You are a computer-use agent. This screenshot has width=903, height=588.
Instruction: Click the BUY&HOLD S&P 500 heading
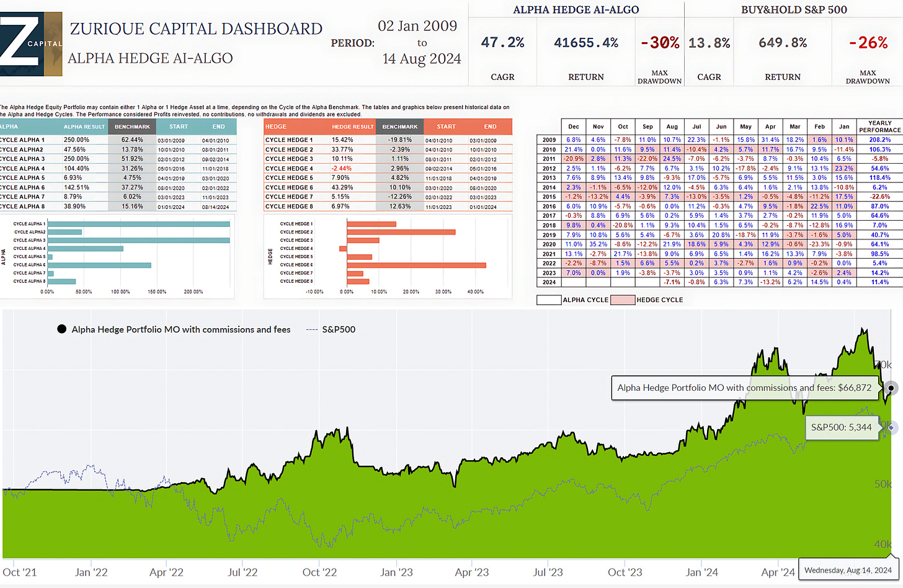(x=794, y=10)
